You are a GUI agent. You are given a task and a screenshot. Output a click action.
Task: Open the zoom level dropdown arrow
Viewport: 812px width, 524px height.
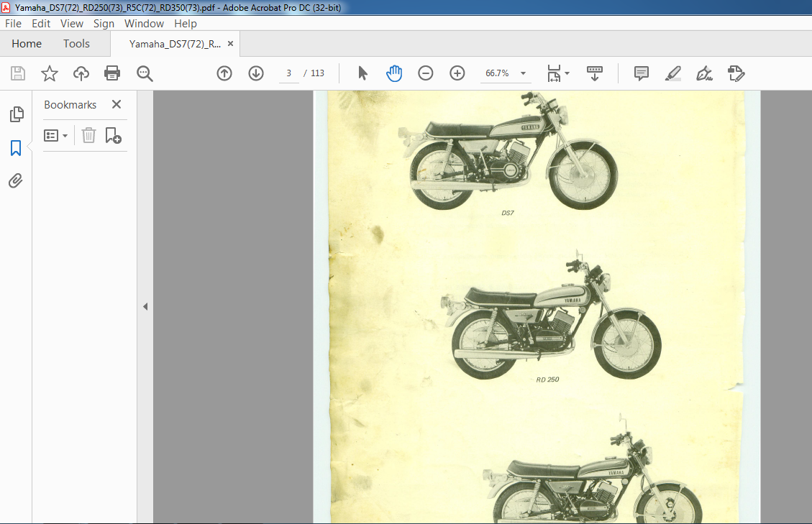(x=523, y=73)
